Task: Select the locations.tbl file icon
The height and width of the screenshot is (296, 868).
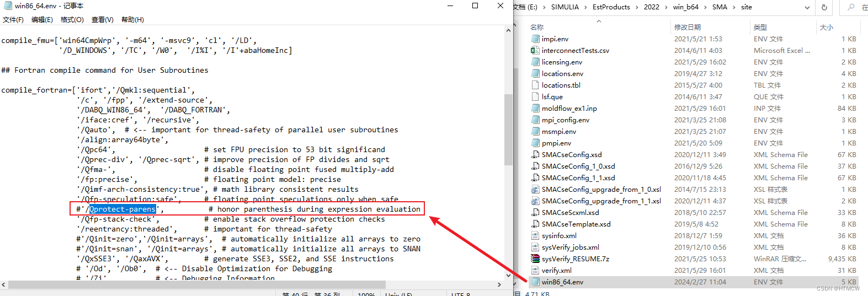Action: (535, 85)
